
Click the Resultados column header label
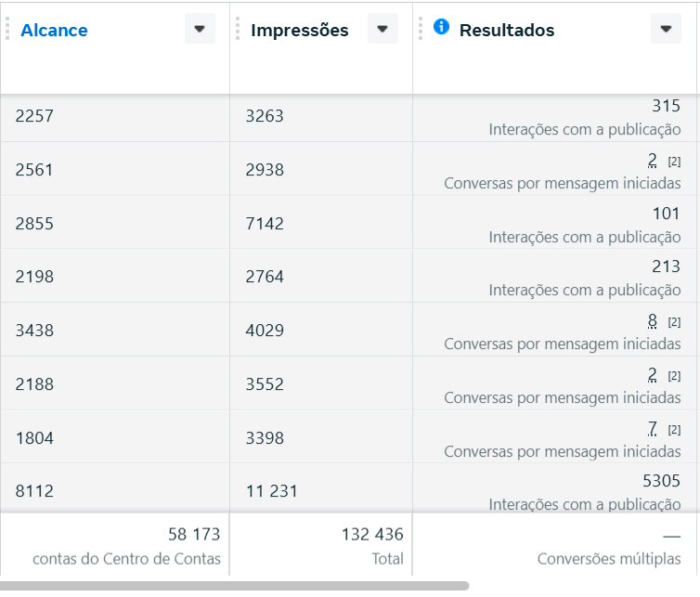[x=506, y=30]
